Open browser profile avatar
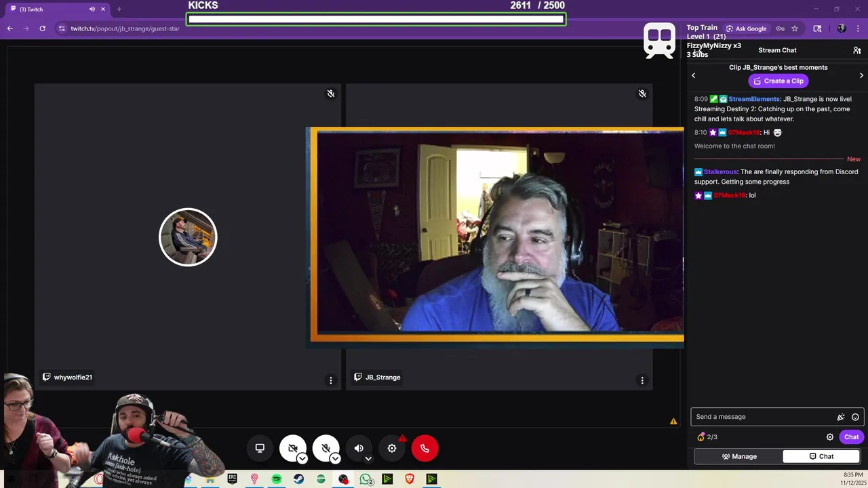868x488 pixels. point(842,28)
